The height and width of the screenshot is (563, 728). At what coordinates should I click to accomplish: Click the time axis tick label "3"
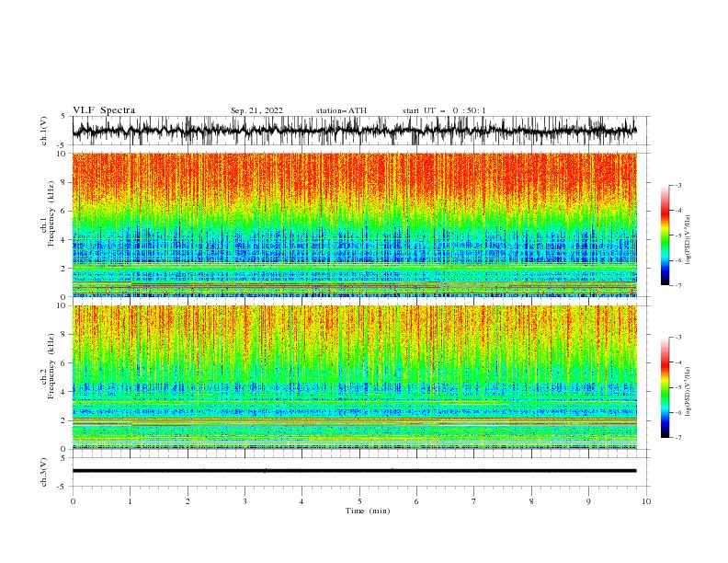(x=245, y=501)
